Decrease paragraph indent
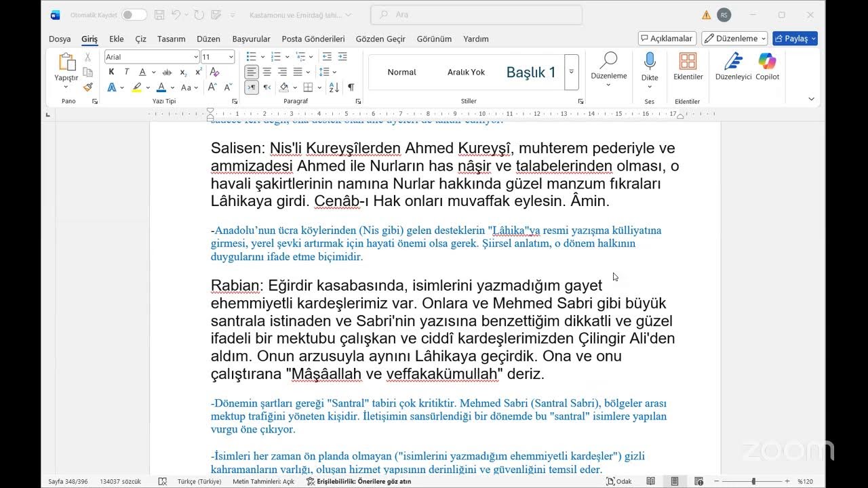This screenshot has height=488, width=868. coord(327,57)
